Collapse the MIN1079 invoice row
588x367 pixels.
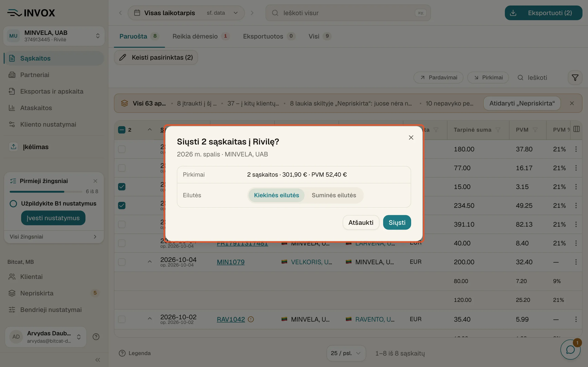click(150, 262)
